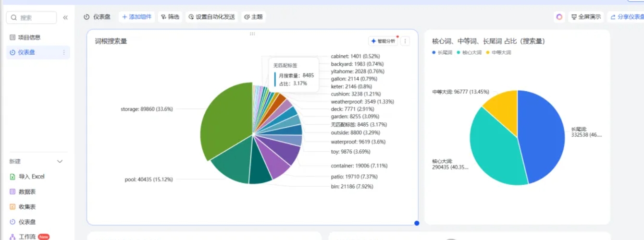The height and width of the screenshot is (240, 644).
Task: Click the Excel icon beside 导入 Excel
Action: [13, 177]
